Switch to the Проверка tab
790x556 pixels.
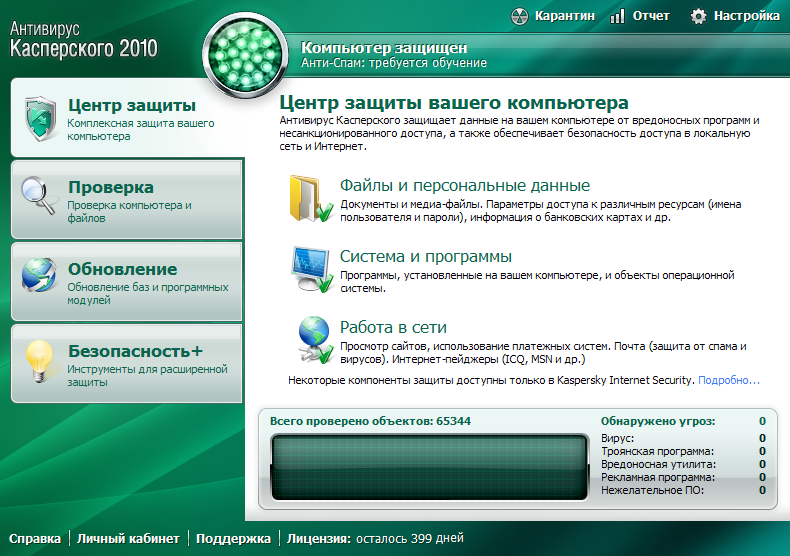point(126,199)
